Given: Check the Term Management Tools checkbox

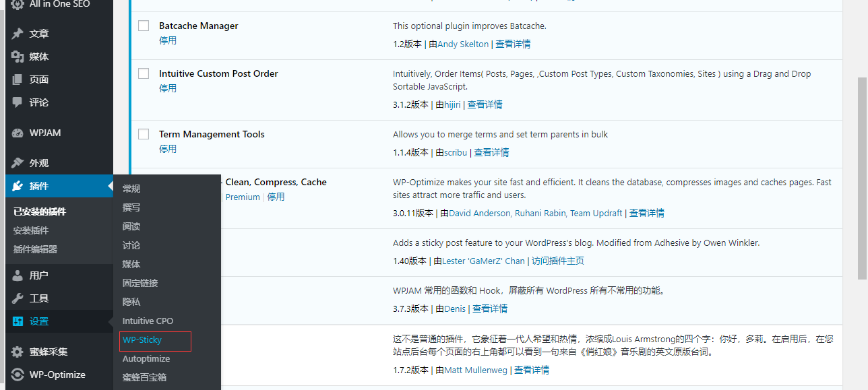Looking at the screenshot, I should click(x=144, y=134).
